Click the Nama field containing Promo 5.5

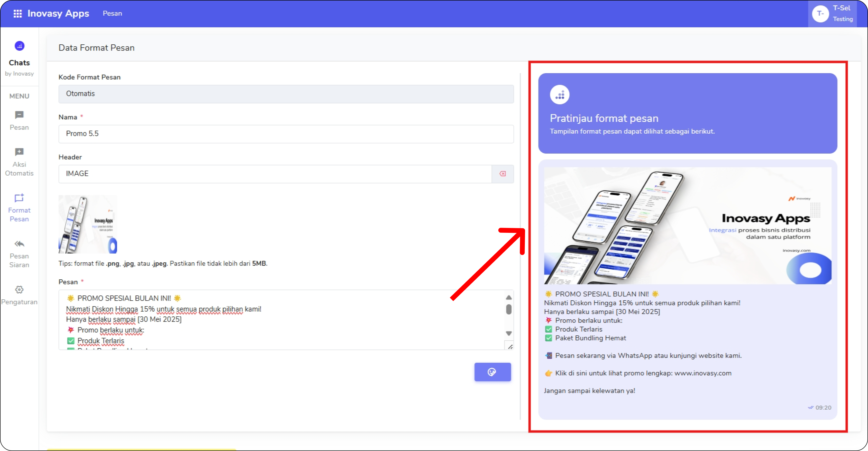(x=286, y=134)
